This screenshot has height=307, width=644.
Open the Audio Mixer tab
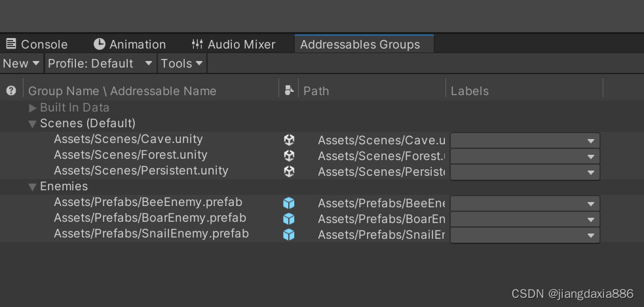(x=233, y=45)
